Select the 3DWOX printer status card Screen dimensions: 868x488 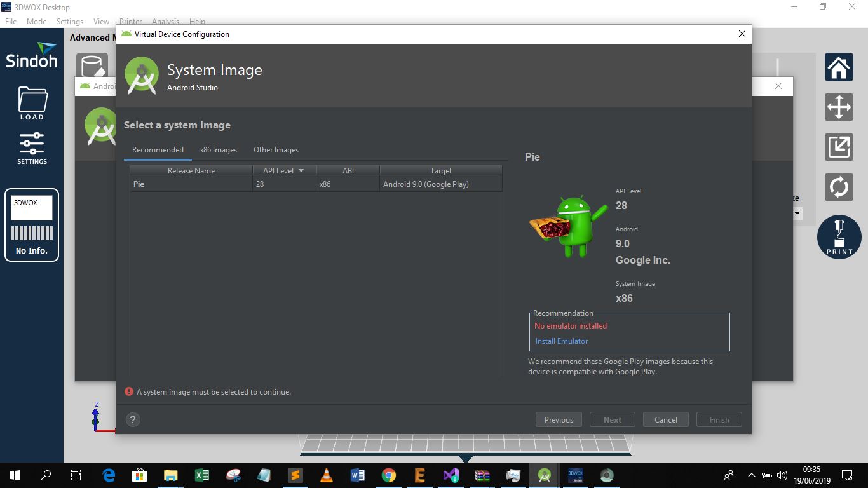(x=32, y=225)
